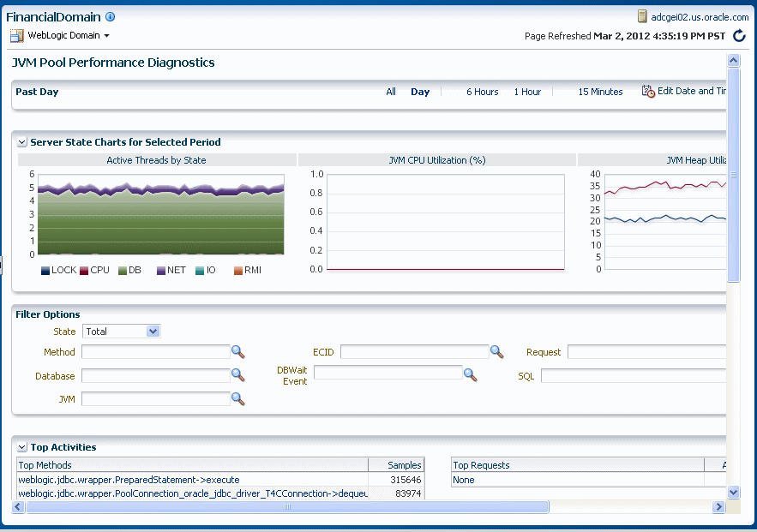The width and height of the screenshot is (757, 532).
Task: Click the host server icon beside adcgei02.us.oracle.com
Action: click(641, 16)
